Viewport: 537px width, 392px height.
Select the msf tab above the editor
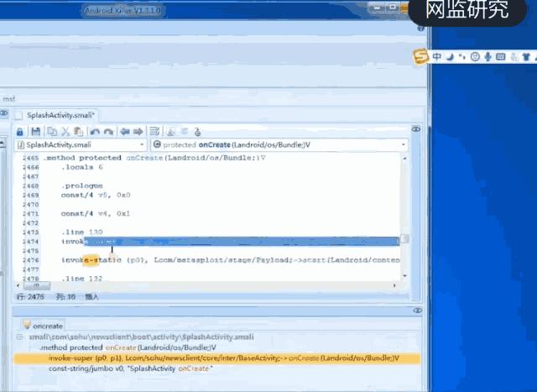tap(9, 99)
